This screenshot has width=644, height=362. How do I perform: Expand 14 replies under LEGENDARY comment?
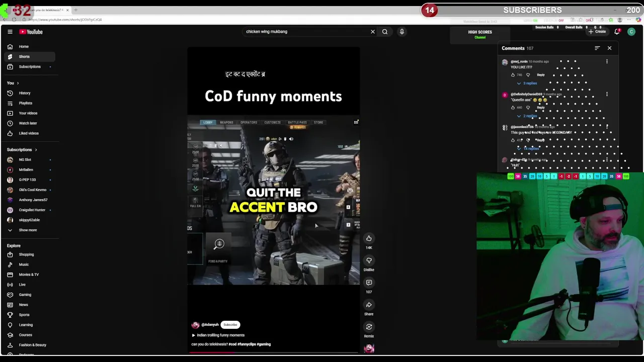point(528,149)
